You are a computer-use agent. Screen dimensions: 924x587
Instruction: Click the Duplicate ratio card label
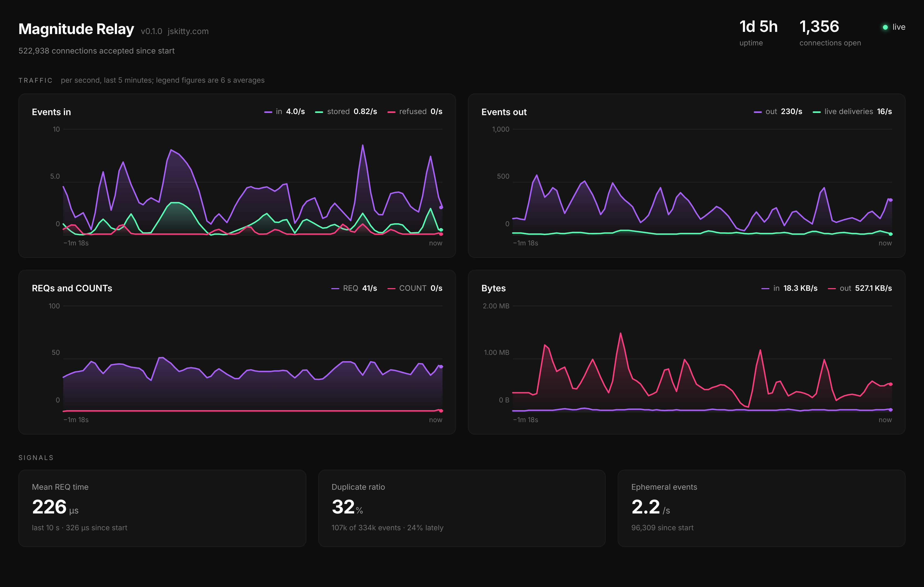(358, 487)
